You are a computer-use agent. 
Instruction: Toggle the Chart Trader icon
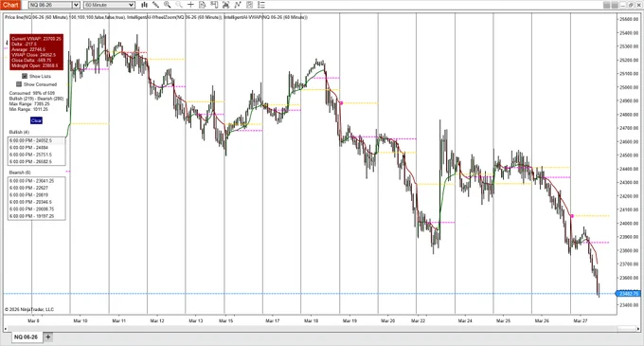point(214,5)
